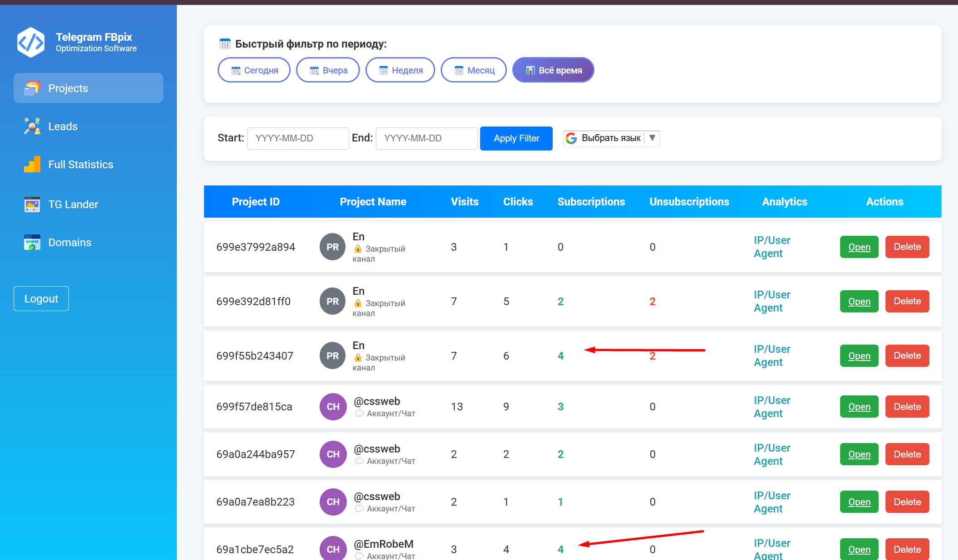Click the Telegram FBpix logo icon
958x560 pixels.
click(31, 42)
